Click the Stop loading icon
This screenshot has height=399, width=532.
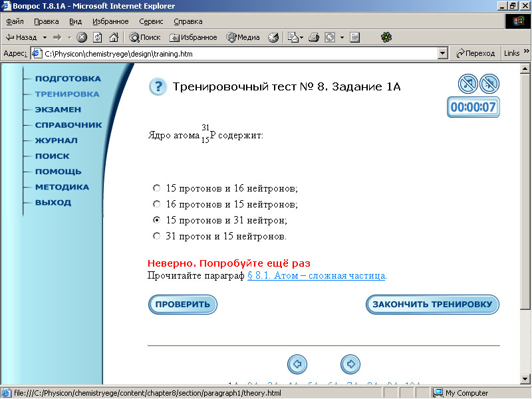click(x=81, y=37)
